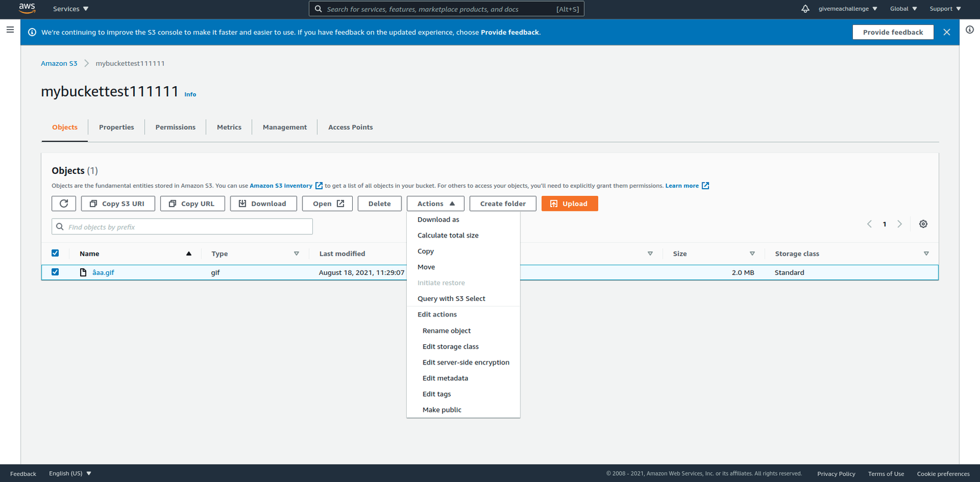Toggle the select-all objects checkbox
Screen dimensions: 980x482
click(x=55, y=253)
